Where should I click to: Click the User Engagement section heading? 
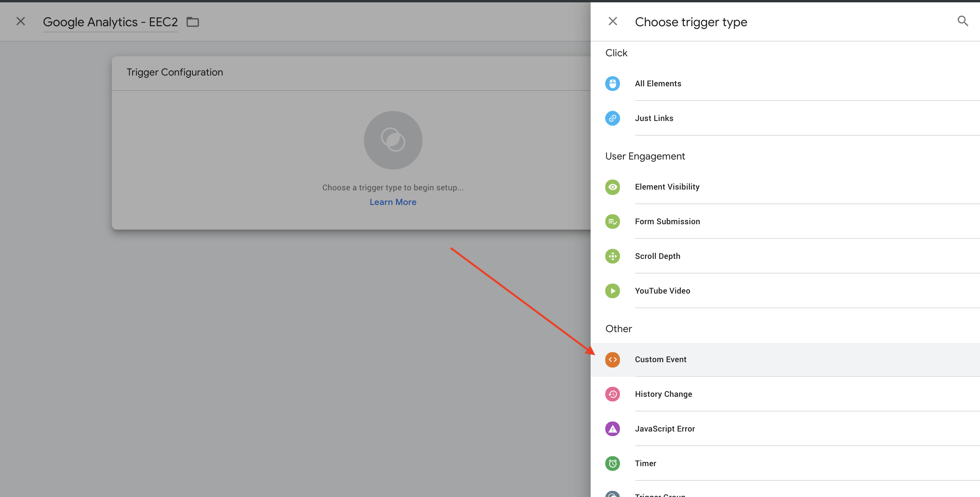645,156
